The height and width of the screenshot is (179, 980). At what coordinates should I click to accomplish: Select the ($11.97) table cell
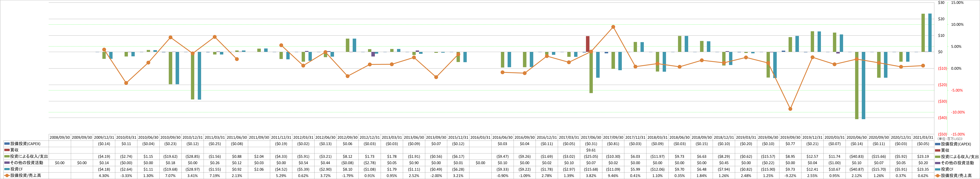click(657, 156)
